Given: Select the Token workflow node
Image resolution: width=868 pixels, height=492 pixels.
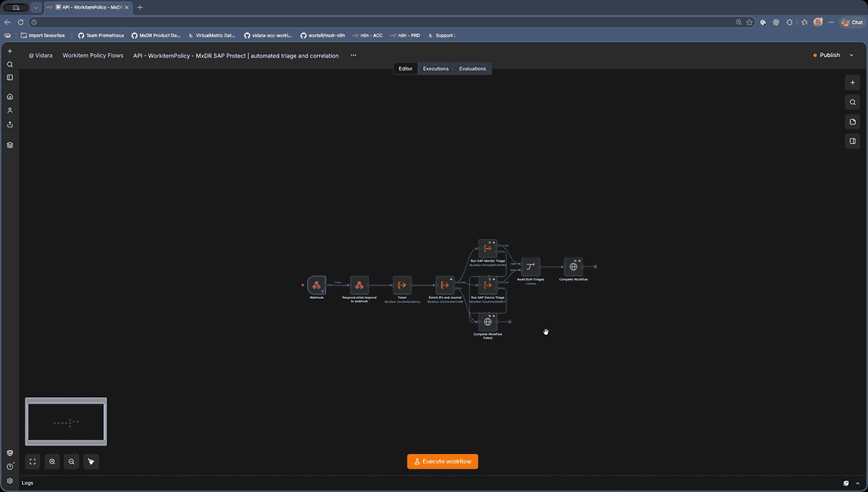Looking at the screenshot, I should 402,285.
